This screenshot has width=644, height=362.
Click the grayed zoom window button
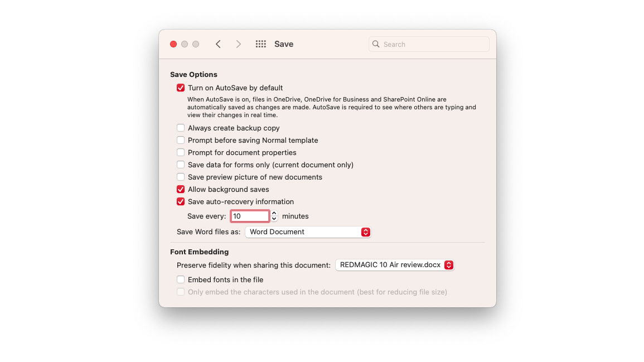(196, 44)
